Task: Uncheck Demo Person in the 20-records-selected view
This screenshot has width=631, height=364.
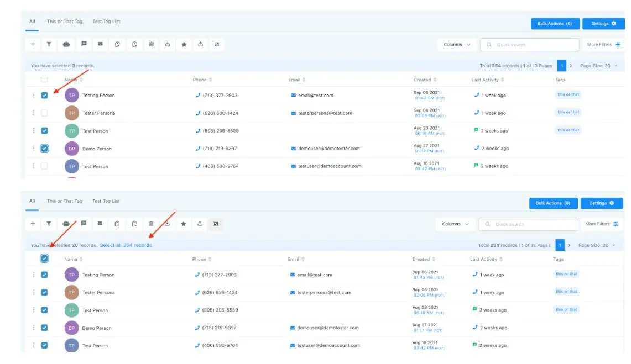Action: pos(44,328)
